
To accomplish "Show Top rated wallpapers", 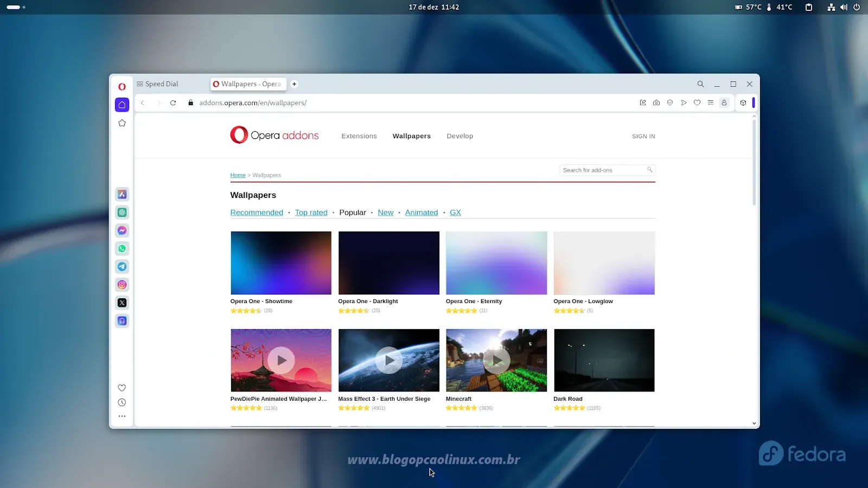I will (x=311, y=213).
